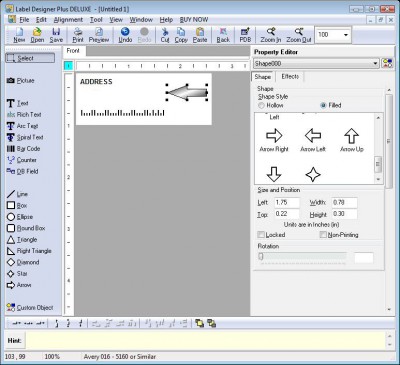The height and width of the screenshot is (365, 400).
Task: Choose the Round Box tool
Action: [x=26, y=228]
